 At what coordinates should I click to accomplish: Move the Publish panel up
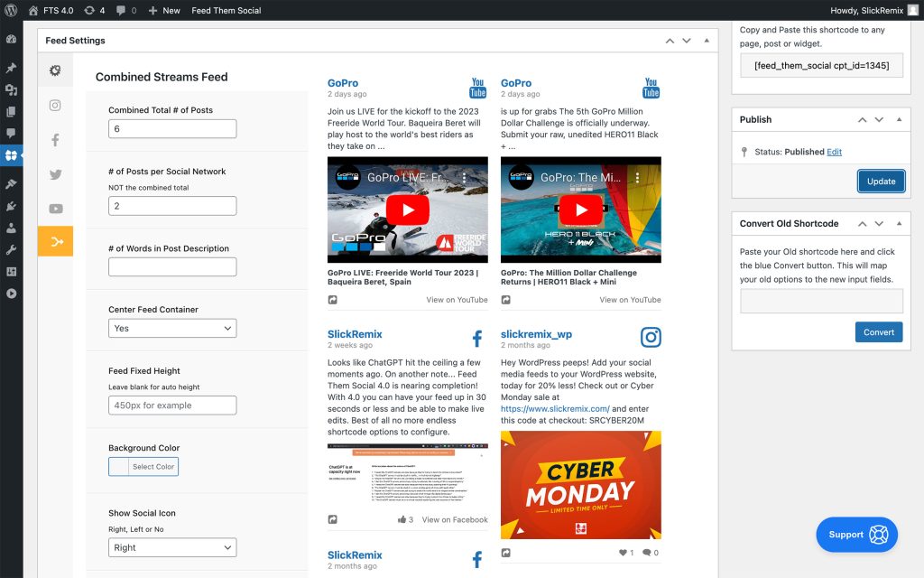[862, 120]
